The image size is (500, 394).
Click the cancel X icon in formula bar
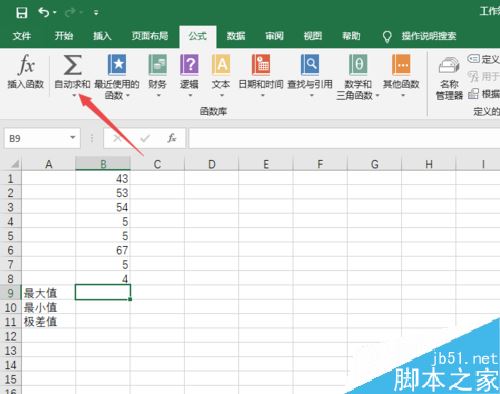pos(117,138)
